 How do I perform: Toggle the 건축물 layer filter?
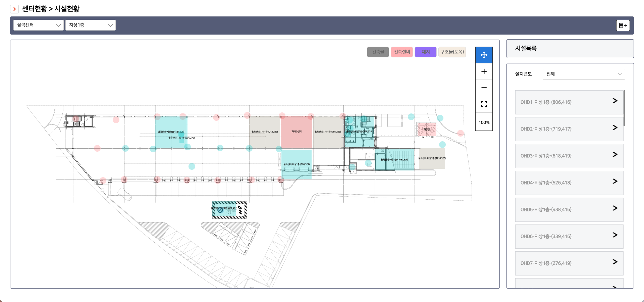(378, 52)
